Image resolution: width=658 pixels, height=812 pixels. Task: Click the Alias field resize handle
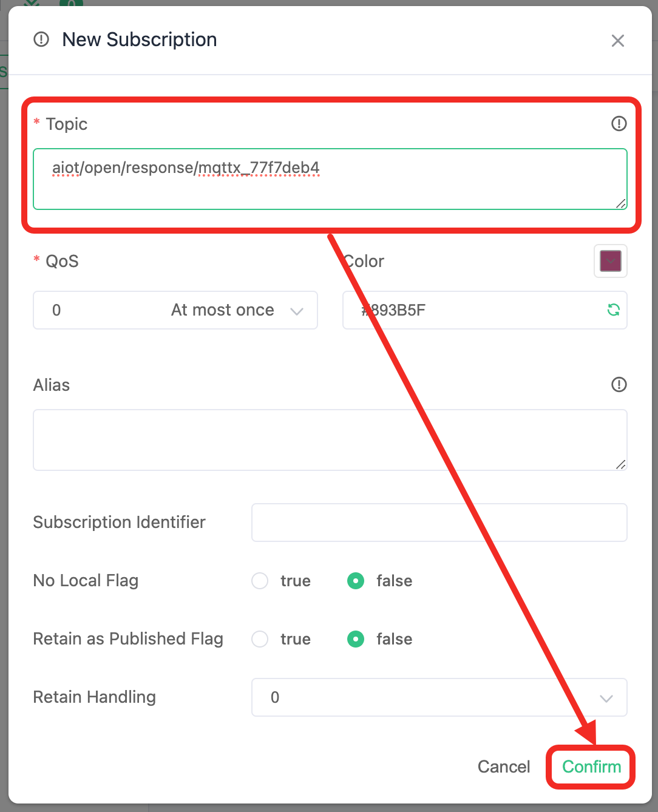pyautogui.click(x=621, y=464)
